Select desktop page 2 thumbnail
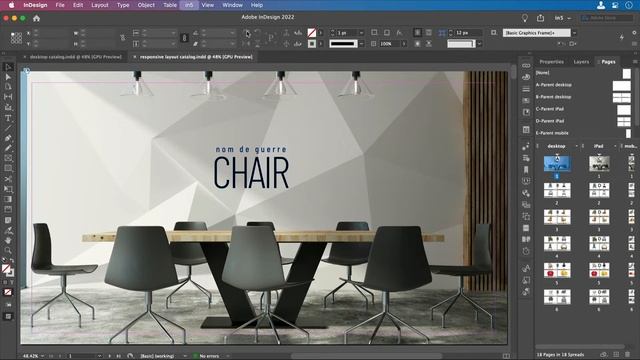The image size is (640, 360). pyautogui.click(x=557, y=190)
